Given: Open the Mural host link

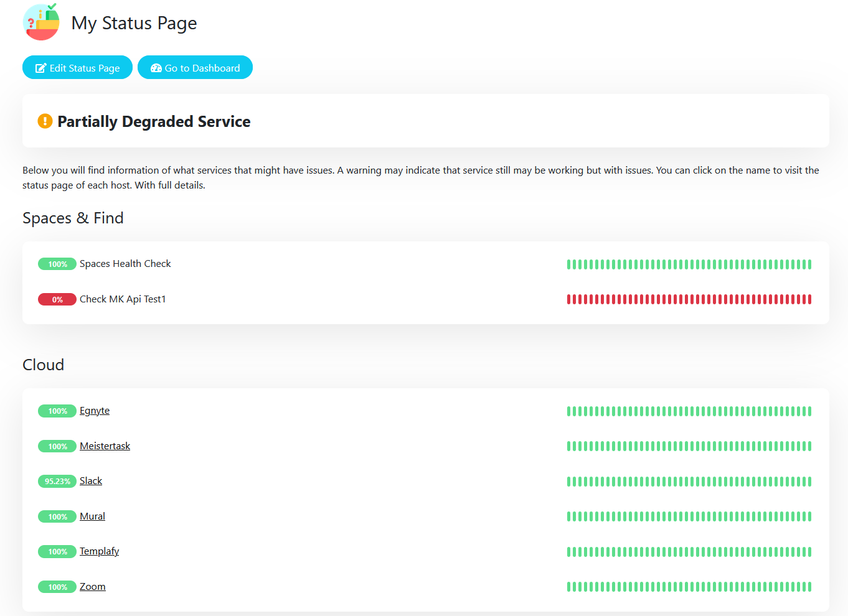Looking at the screenshot, I should point(92,516).
